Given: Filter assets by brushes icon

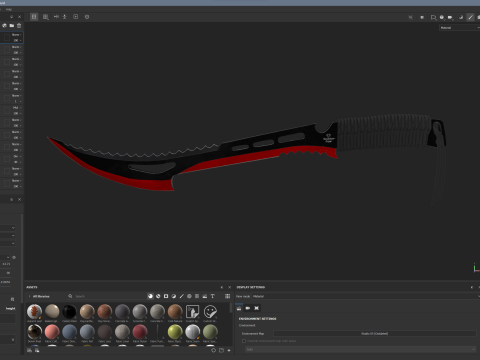Looking at the screenshot, I should tap(181, 296).
